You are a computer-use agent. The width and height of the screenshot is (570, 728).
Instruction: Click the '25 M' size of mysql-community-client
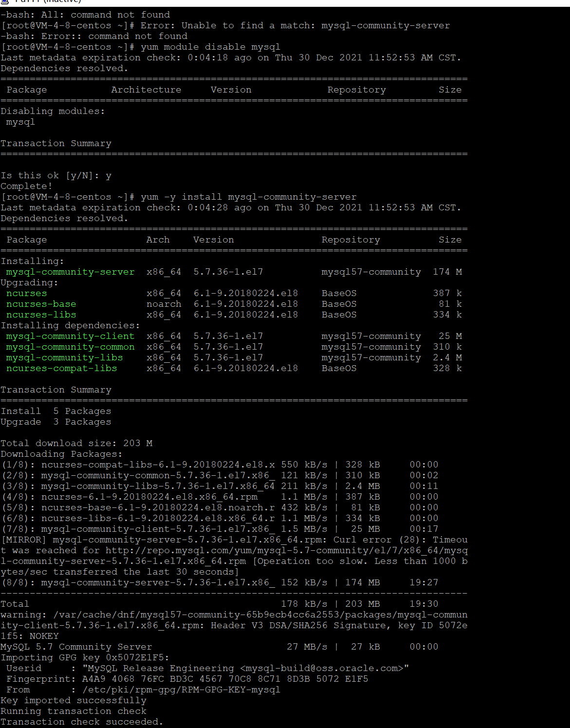pos(450,336)
